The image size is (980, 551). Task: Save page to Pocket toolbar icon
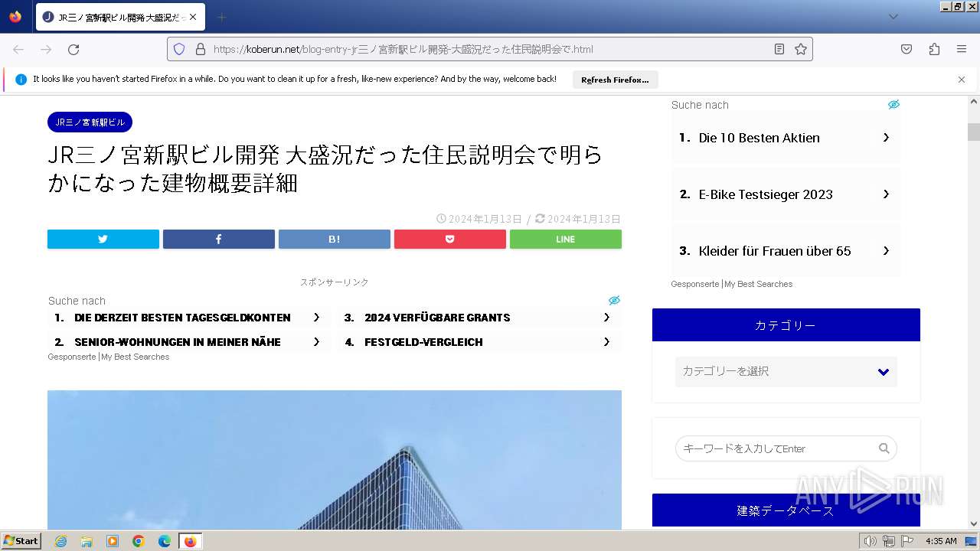[906, 49]
